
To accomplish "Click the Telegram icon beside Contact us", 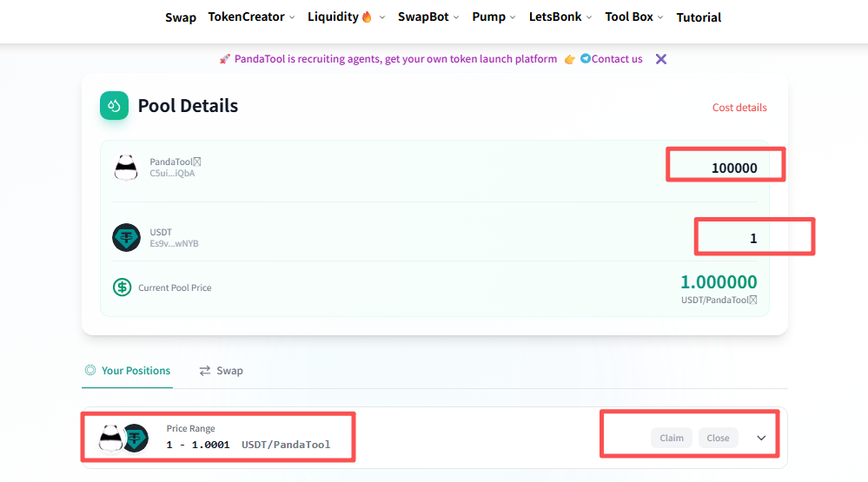I will 585,59.
